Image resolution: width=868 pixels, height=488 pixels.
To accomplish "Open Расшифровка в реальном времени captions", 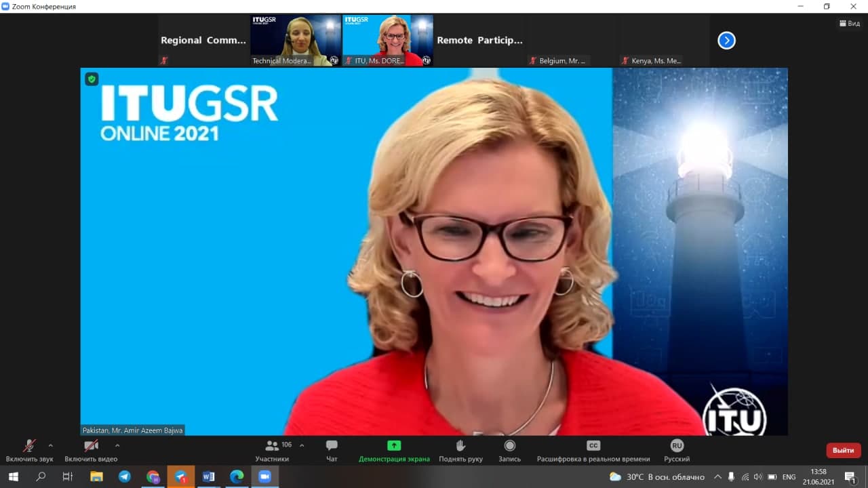I will pos(593,451).
